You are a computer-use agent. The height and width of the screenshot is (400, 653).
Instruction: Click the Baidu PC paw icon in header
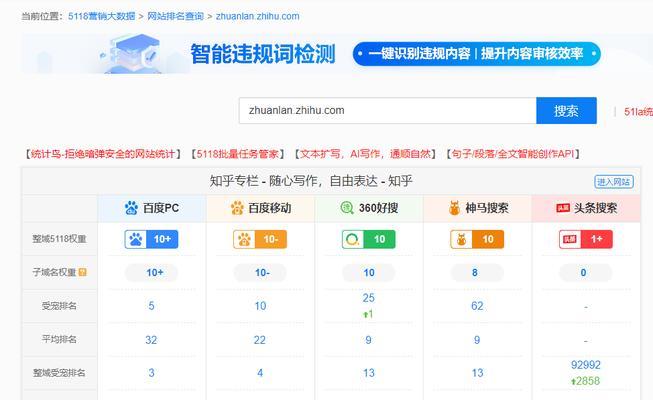click(131, 208)
